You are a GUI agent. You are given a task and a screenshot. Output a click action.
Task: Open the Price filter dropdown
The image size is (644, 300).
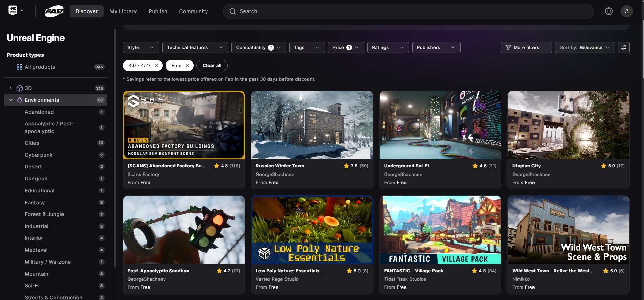(x=346, y=47)
